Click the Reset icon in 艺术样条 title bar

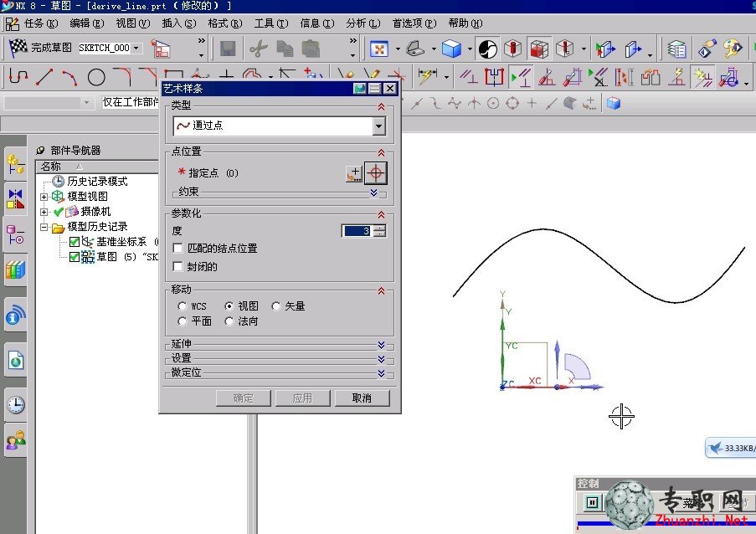(359, 88)
